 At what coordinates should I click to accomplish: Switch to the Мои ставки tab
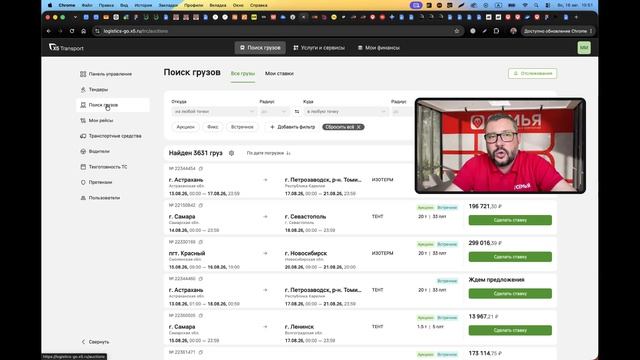279,73
